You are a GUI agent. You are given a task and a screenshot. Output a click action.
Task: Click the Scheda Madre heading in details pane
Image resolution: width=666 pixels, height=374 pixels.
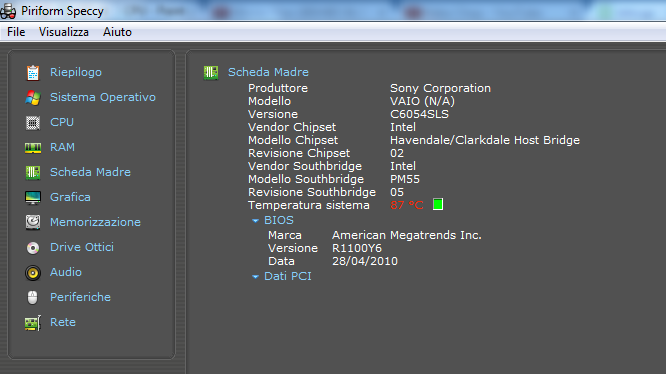[268, 72]
